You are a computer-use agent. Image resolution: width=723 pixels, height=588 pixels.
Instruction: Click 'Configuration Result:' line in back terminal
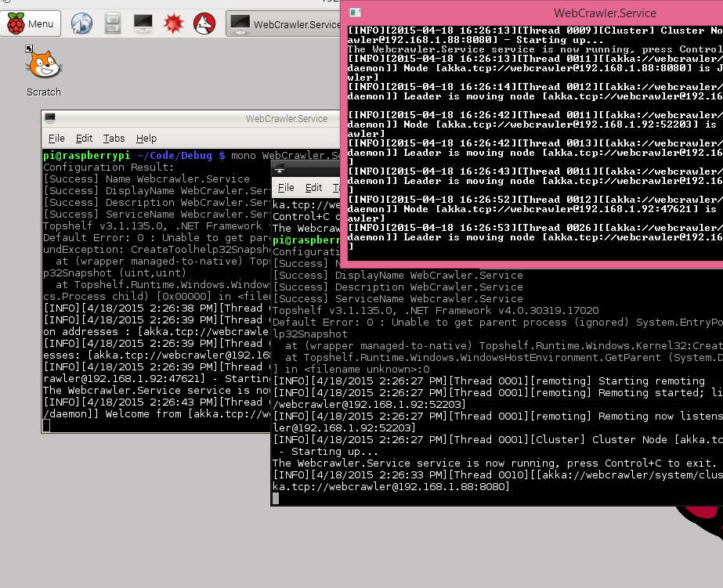108,167
